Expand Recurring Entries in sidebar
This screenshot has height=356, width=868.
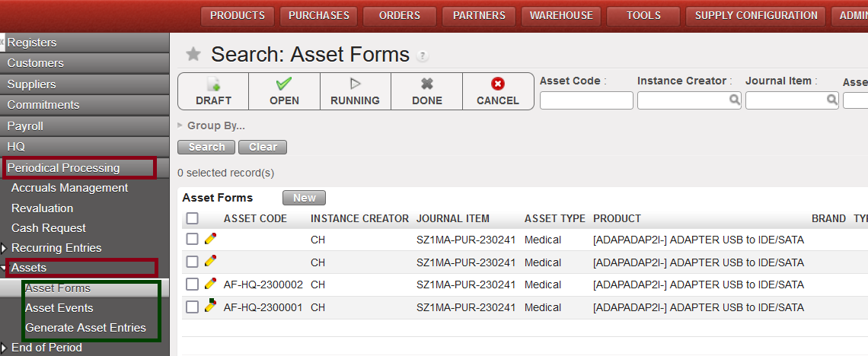coord(4,248)
